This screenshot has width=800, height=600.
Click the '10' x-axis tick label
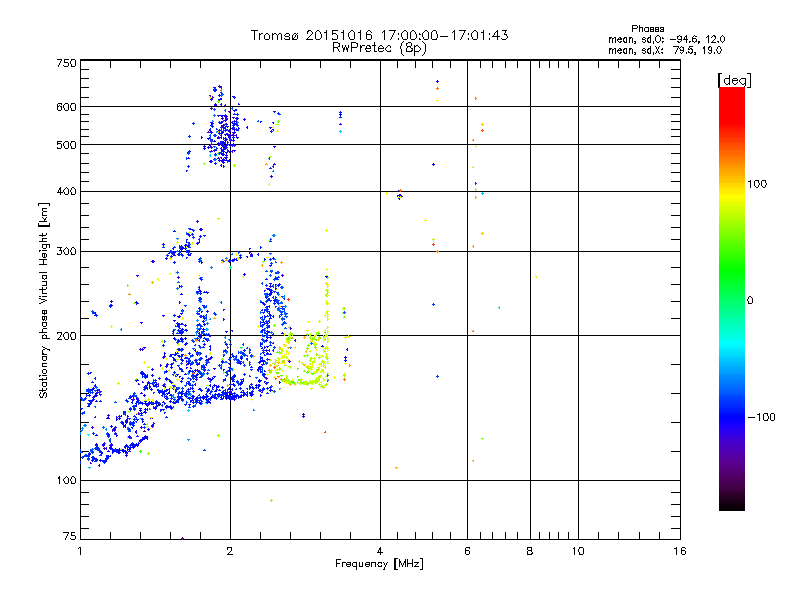click(x=578, y=551)
